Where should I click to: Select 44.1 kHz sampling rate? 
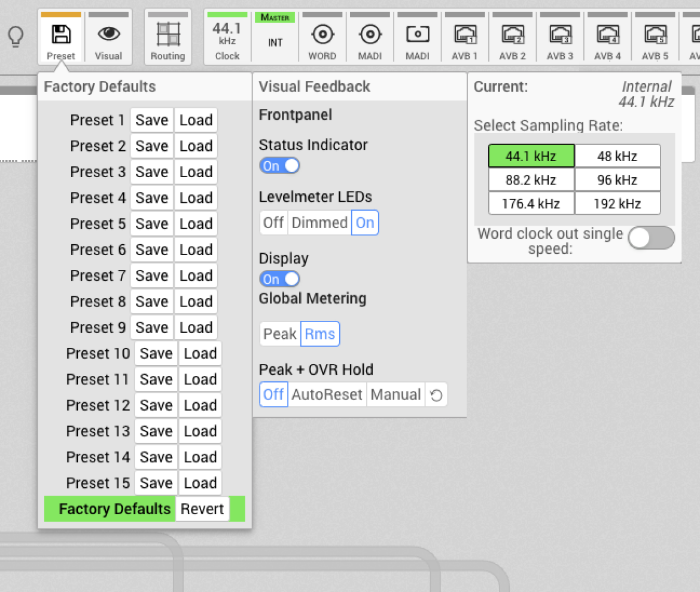point(531,156)
